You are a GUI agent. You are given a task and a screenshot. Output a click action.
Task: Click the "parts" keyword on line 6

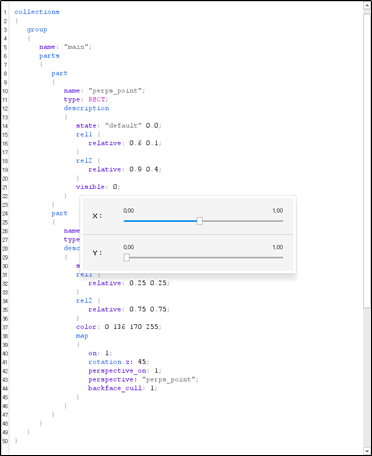click(x=49, y=56)
